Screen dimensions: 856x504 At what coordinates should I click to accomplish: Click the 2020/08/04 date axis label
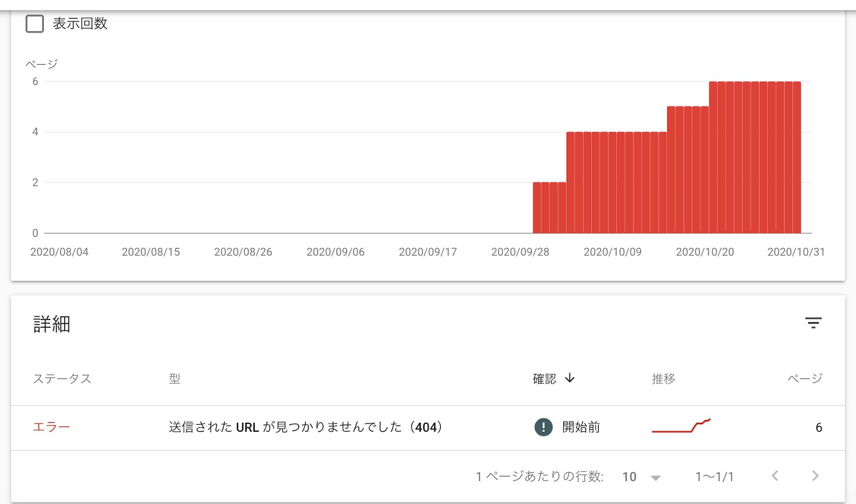59,252
